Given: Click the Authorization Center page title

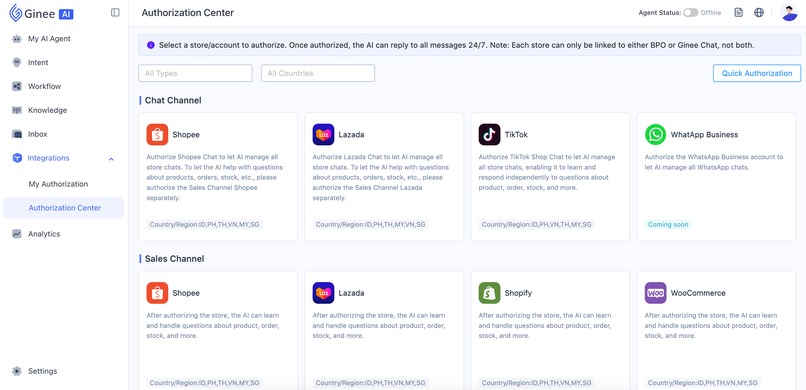Looking at the screenshot, I should click(x=188, y=13).
